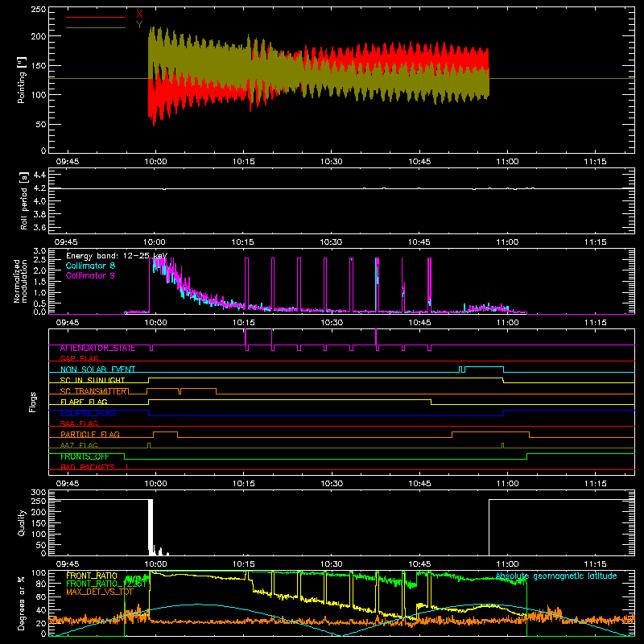Click the PARTICLE_FLAG label
The width and height of the screenshot is (644, 644).
pos(90,435)
